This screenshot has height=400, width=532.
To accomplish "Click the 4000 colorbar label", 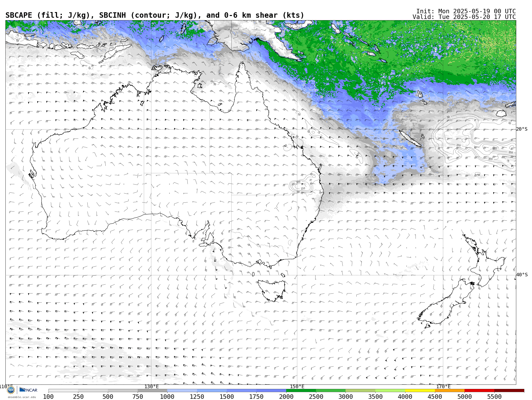I will coord(405,397).
